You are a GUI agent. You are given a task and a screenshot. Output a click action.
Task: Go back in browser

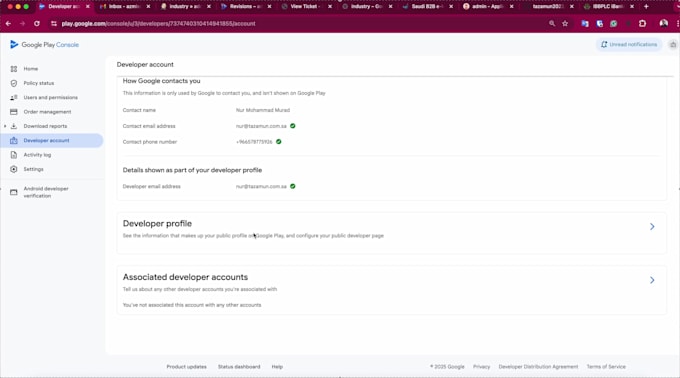point(8,23)
